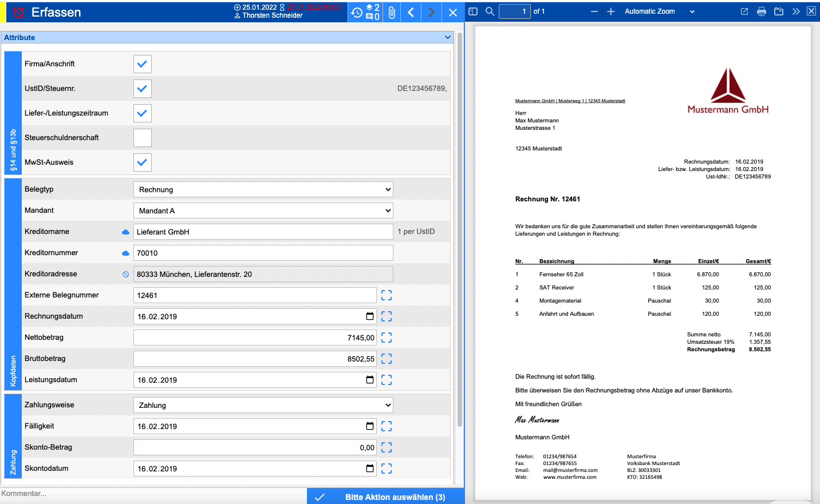Uncheck Liefer-/Leistungszeitraum checkbox
Image resolution: width=820 pixels, height=504 pixels.
coord(143,113)
